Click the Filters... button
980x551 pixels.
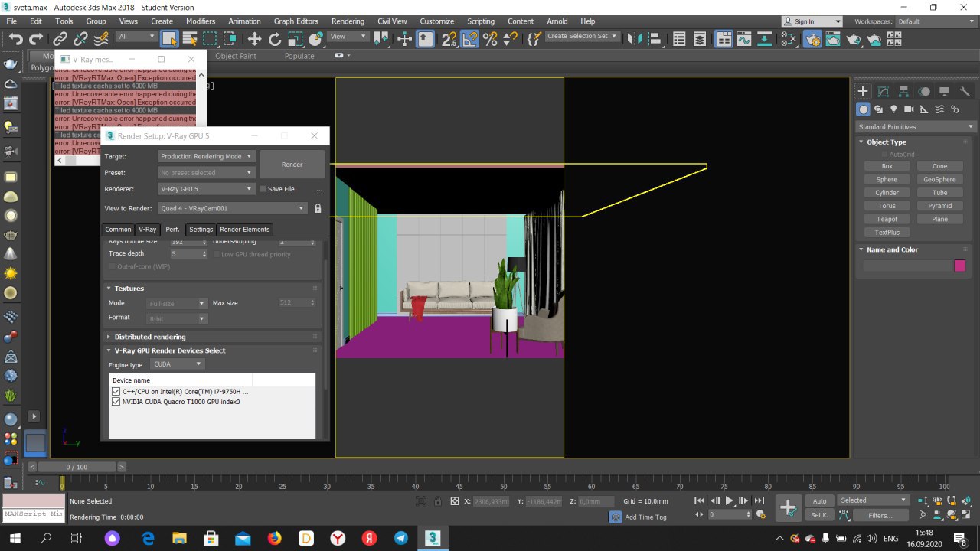click(x=880, y=515)
